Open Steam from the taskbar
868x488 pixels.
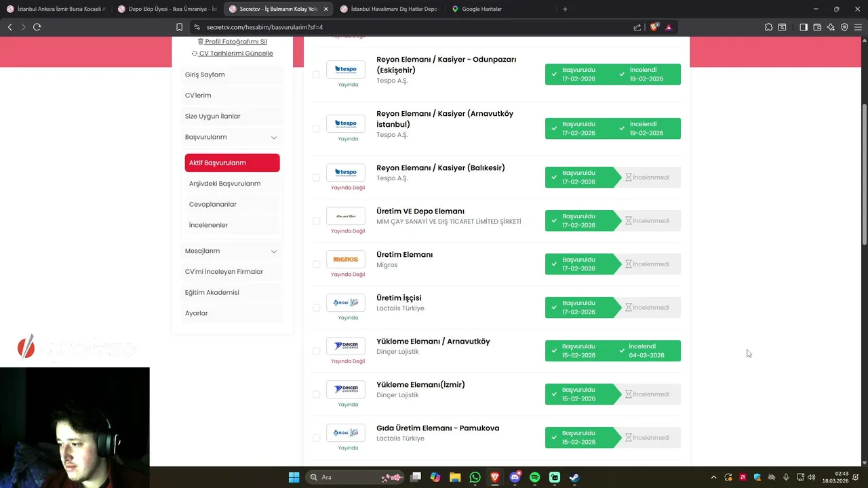pos(574,477)
